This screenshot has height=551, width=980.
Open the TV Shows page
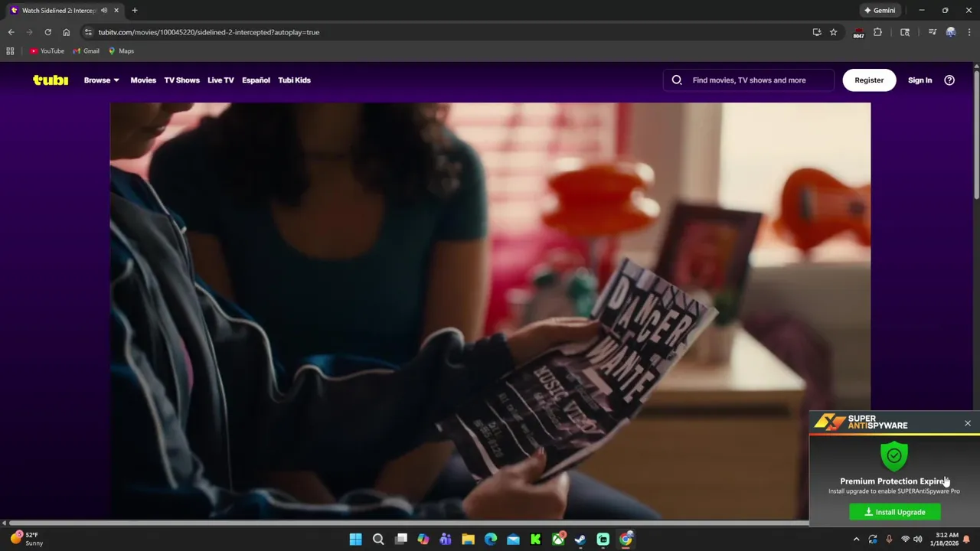[x=181, y=80]
